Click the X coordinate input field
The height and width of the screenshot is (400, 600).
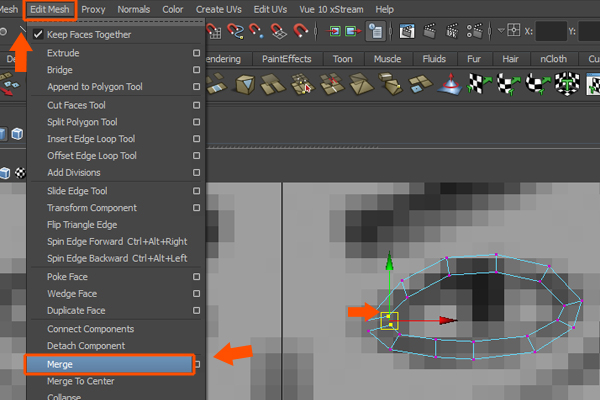pos(551,31)
